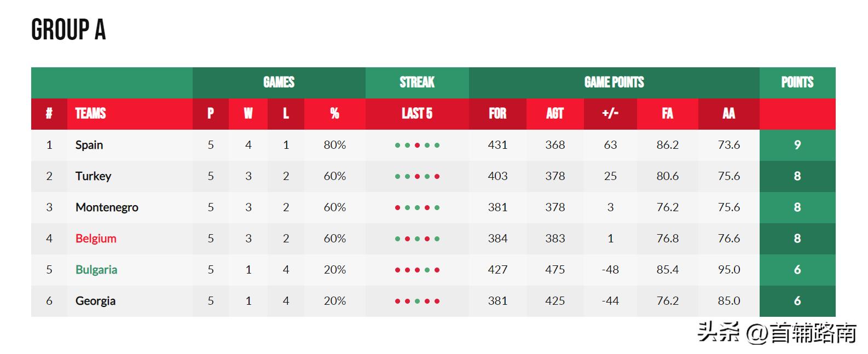
Task: Click the L losses column header
Action: (286, 114)
